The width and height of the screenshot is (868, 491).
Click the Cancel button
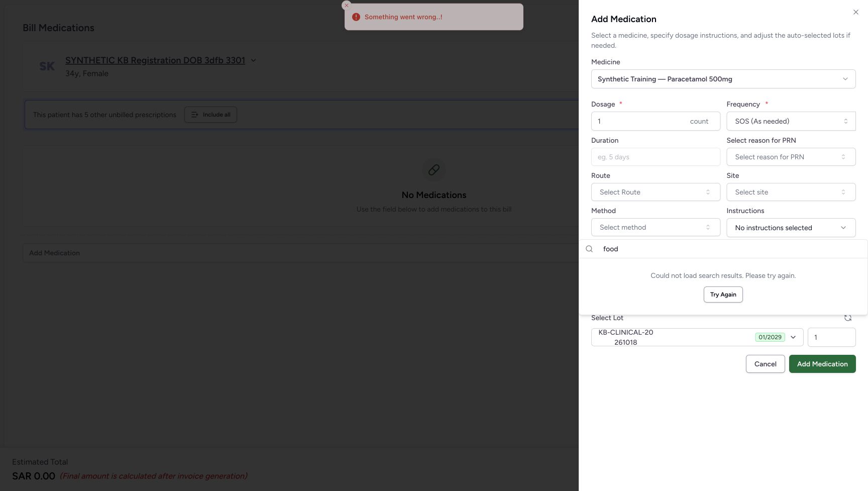(x=766, y=364)
